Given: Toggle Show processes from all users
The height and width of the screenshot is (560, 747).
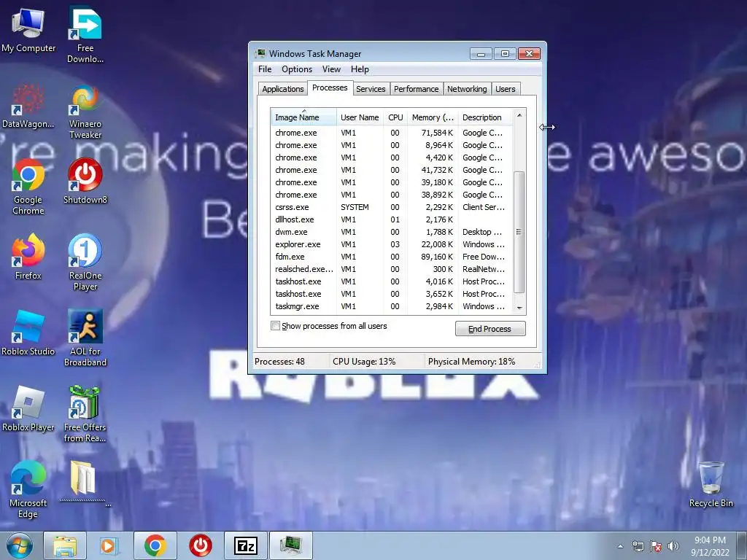Looking at the screenshot, I should pos(275,326).
